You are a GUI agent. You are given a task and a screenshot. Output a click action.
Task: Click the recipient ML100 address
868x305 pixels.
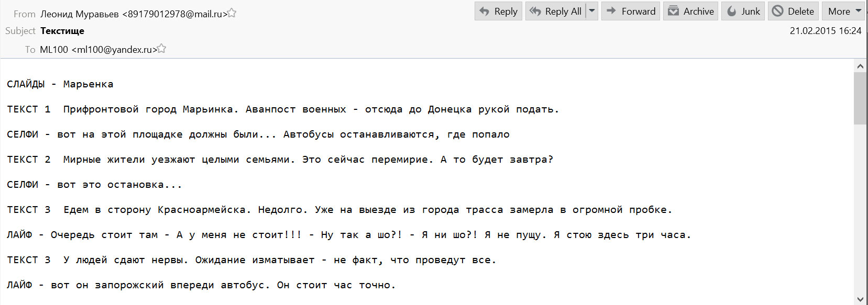click(x=98, y=50)
